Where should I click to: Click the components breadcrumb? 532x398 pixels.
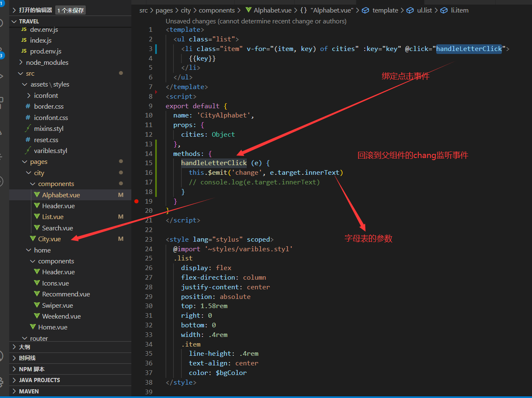coord(217,10)
